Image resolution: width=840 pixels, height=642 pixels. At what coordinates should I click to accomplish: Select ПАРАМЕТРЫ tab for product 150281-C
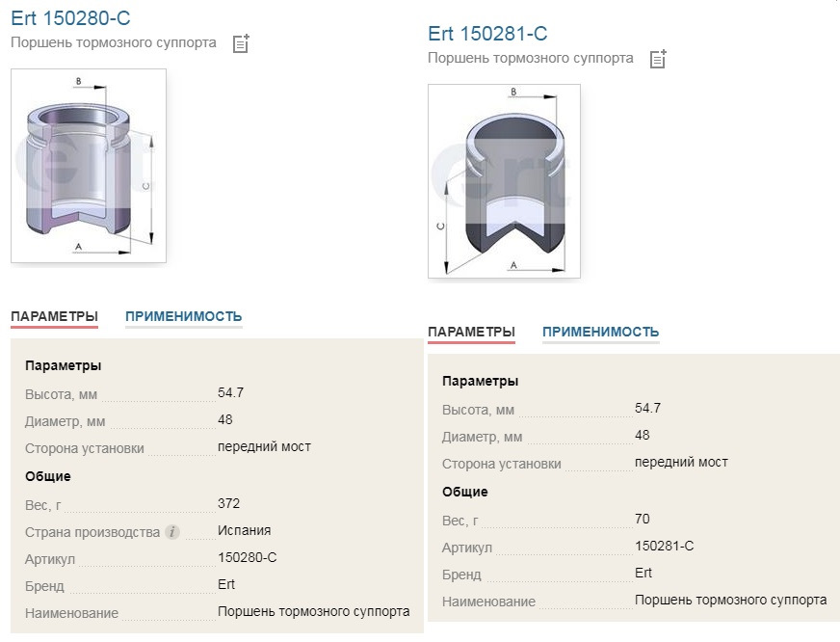(x=471, y=332)
